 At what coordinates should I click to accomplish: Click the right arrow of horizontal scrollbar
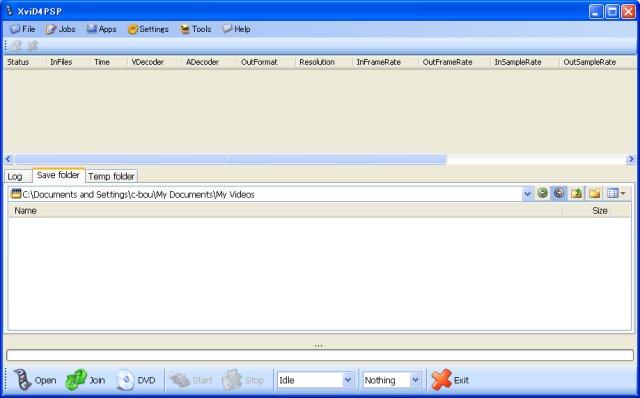coord(631,159)
